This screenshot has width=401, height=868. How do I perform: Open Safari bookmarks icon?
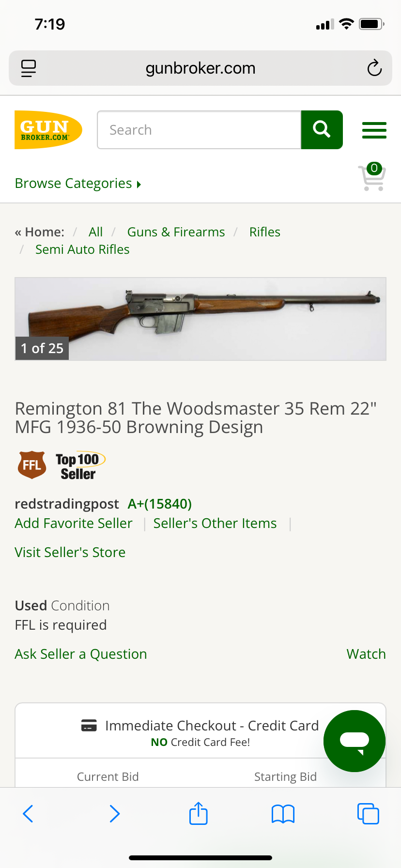(x=283, y=814)
